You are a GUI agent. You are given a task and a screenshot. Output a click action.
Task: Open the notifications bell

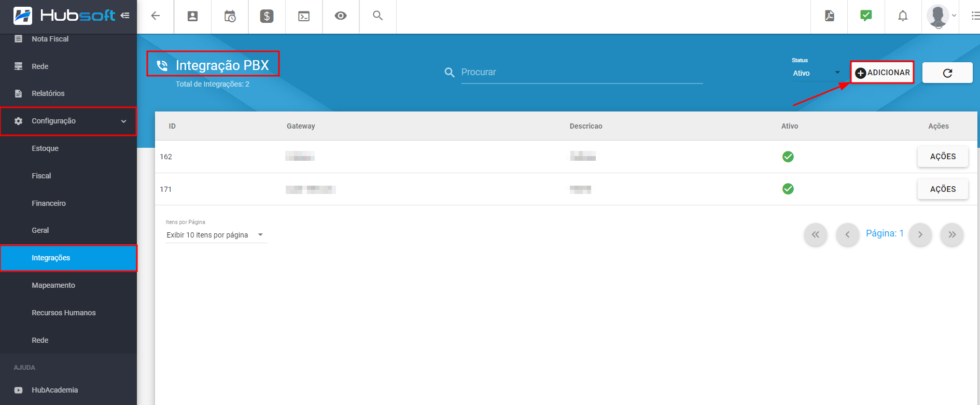[x=903, y=16]
